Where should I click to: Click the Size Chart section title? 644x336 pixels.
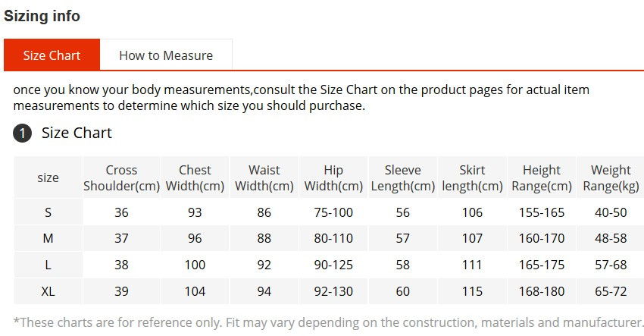[77, 133]
